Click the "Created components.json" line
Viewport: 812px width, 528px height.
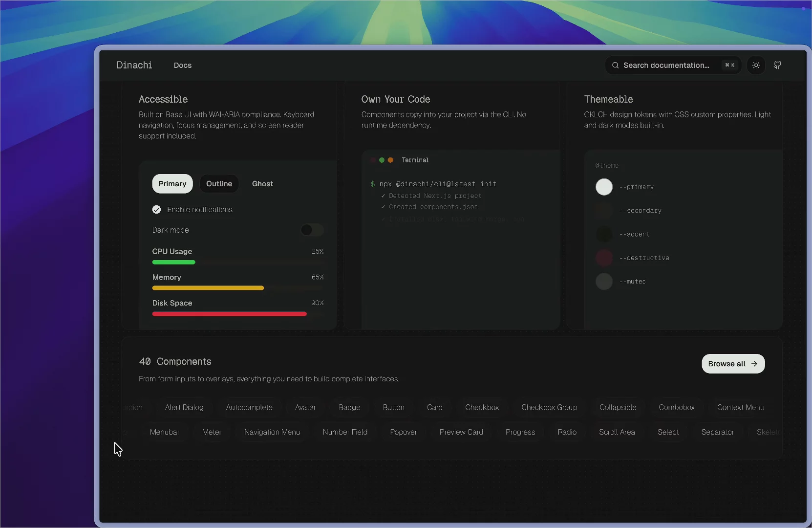coord(433,207)
